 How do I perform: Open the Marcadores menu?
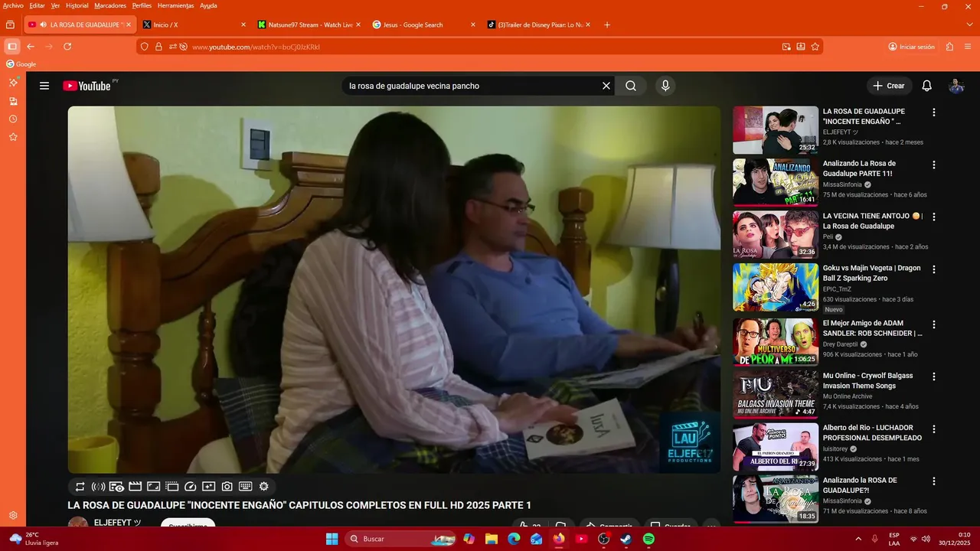(x=110, y=5)
